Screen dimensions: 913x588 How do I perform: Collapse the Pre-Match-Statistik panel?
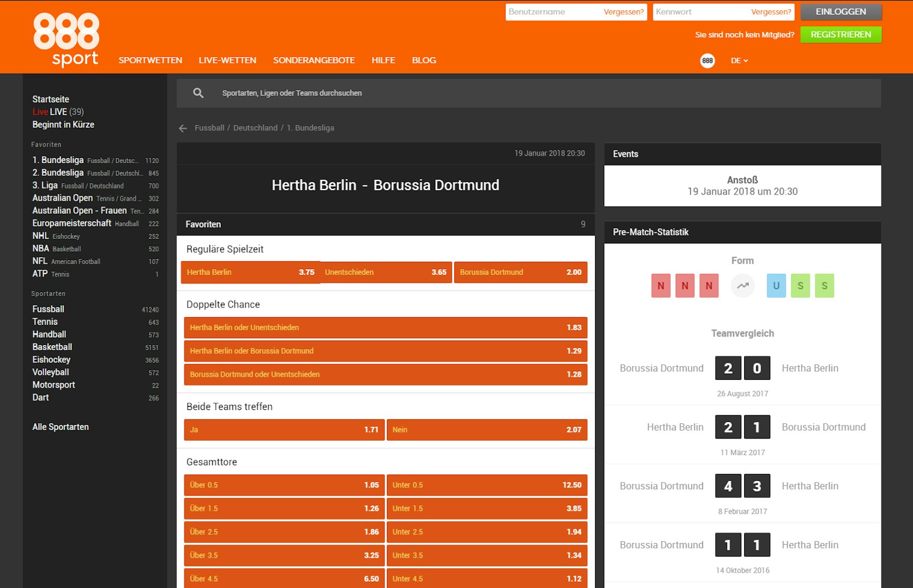(742, 232)
